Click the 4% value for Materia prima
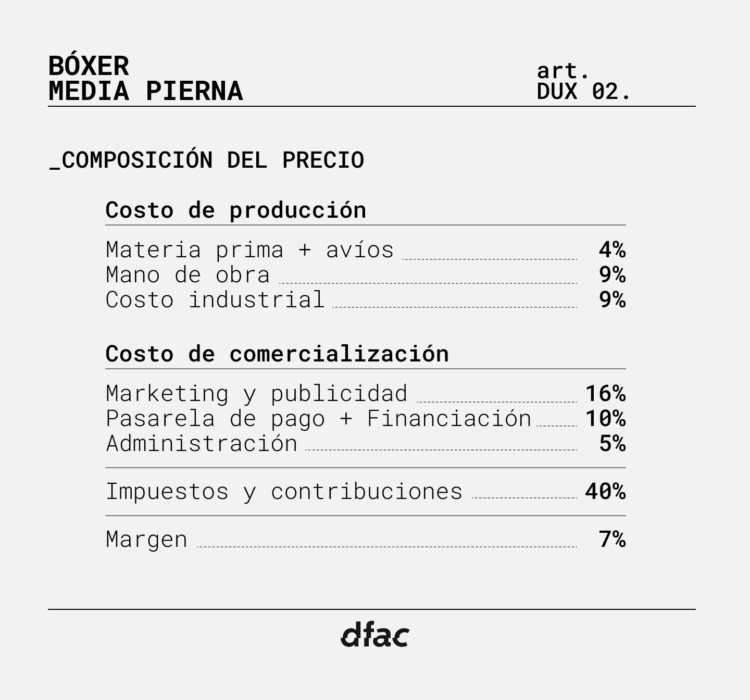Screen dimensions: 750x700 pyautogui.click(x=612, y=250)
